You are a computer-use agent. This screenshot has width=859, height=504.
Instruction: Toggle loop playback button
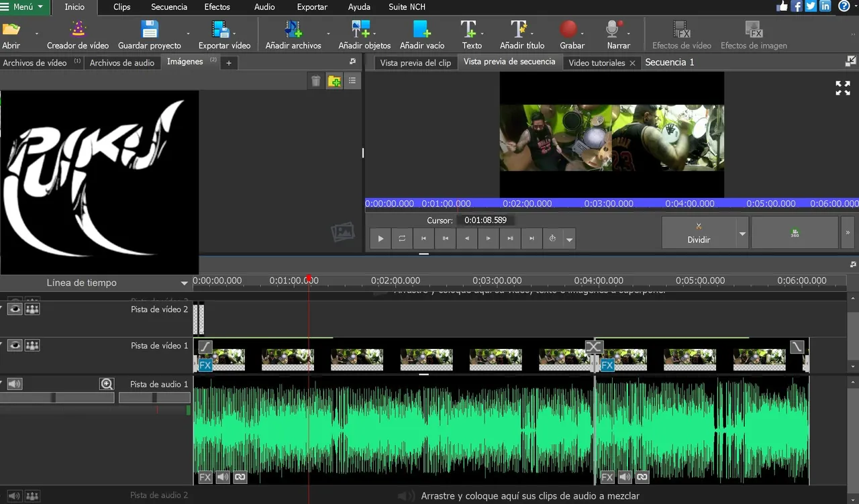tap(402, 238)
